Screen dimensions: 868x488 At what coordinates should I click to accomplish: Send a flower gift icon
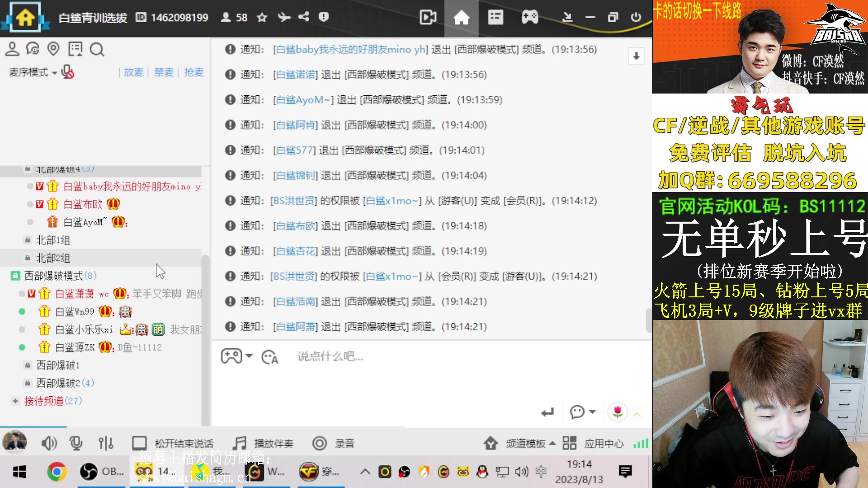tap(617, 412)
